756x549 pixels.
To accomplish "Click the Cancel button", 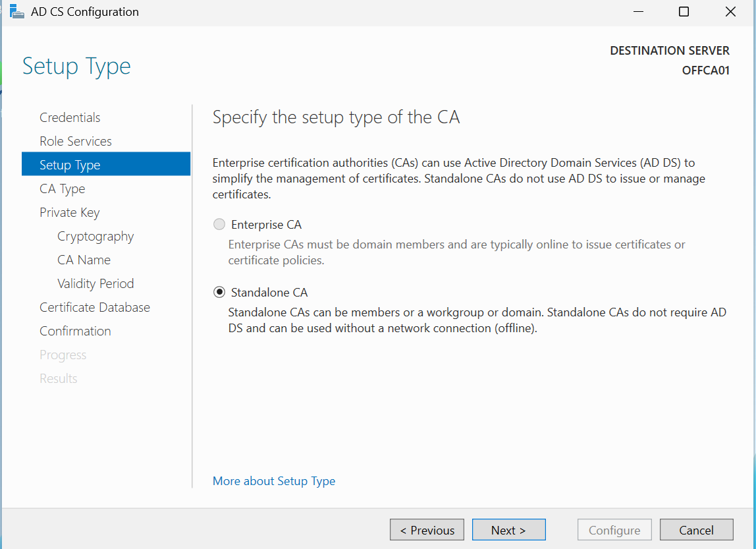I will tap(696, 530).
